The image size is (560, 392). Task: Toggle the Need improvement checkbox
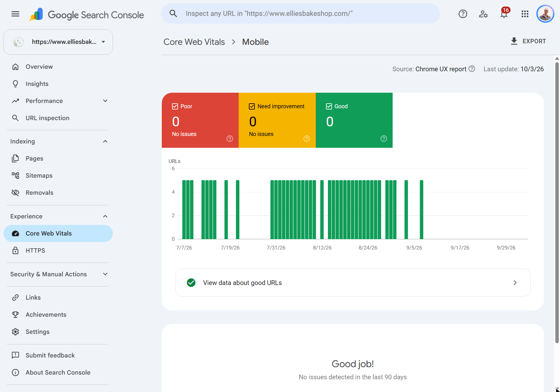[252, 106]
